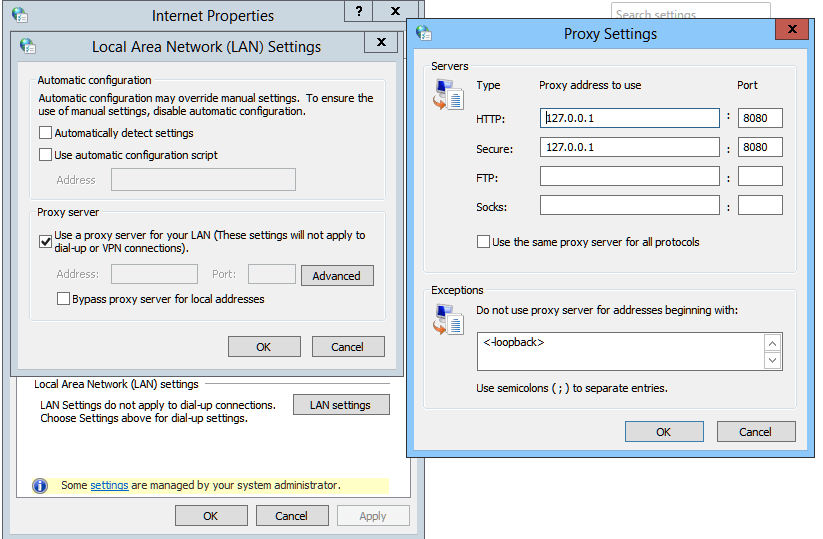Click the blue information icon

[40, 485]
